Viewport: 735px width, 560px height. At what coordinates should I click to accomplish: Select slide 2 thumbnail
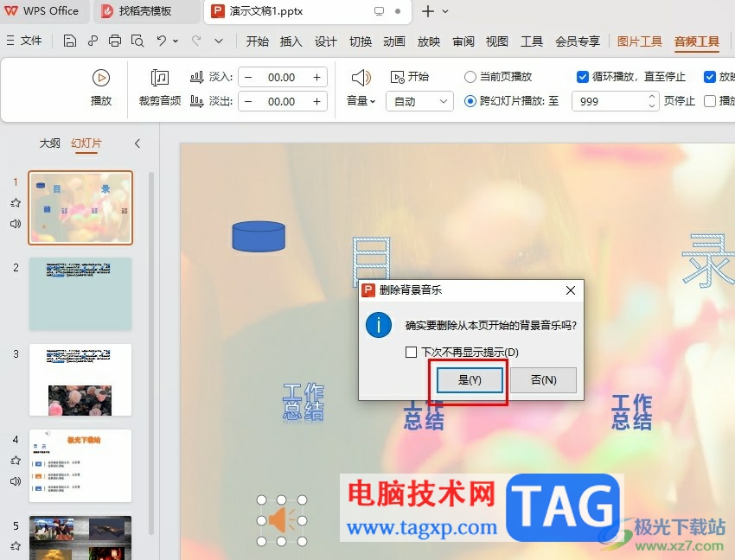click(x=80, y=294)
